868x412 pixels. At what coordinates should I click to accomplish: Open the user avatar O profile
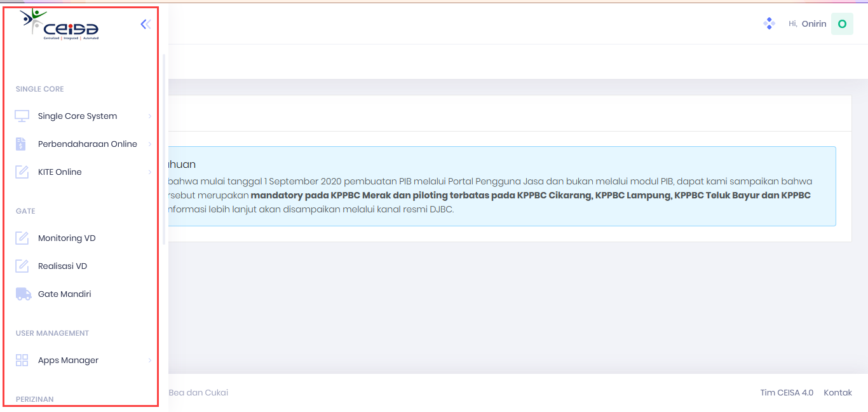coord(842,24)
